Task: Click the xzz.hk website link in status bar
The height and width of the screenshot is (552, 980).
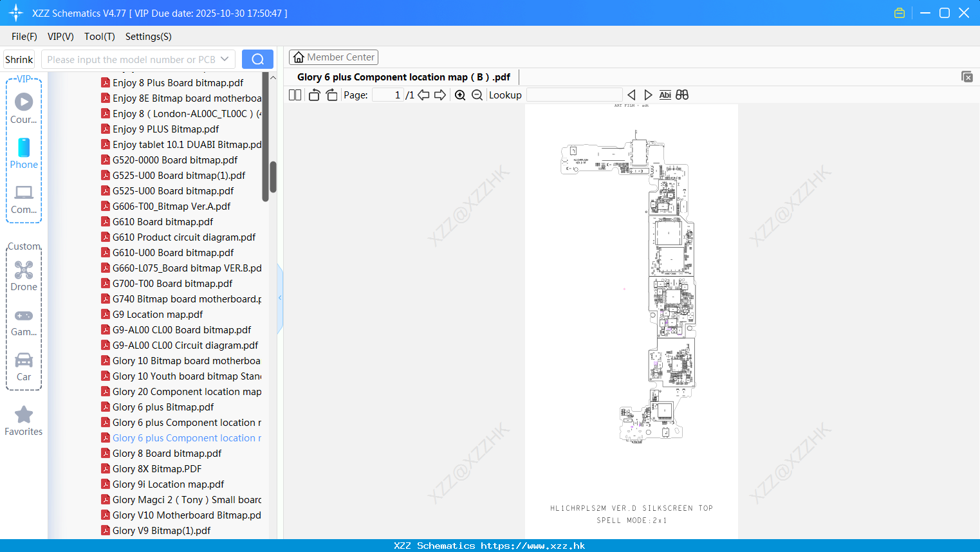Action: 533,546
